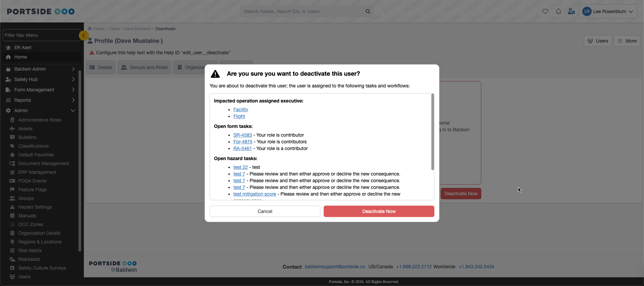644x286 pixels.
Task: Click the search magnifier icon
Action: [x=368, y=11]
